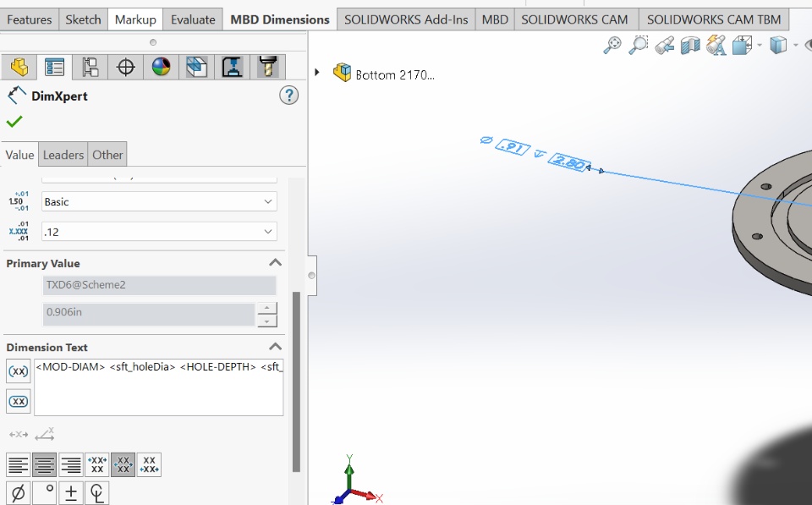This screenshot has height=505, width=812.
Task: Click the property panel vertical scrollbar
Action: pos(296,381)
